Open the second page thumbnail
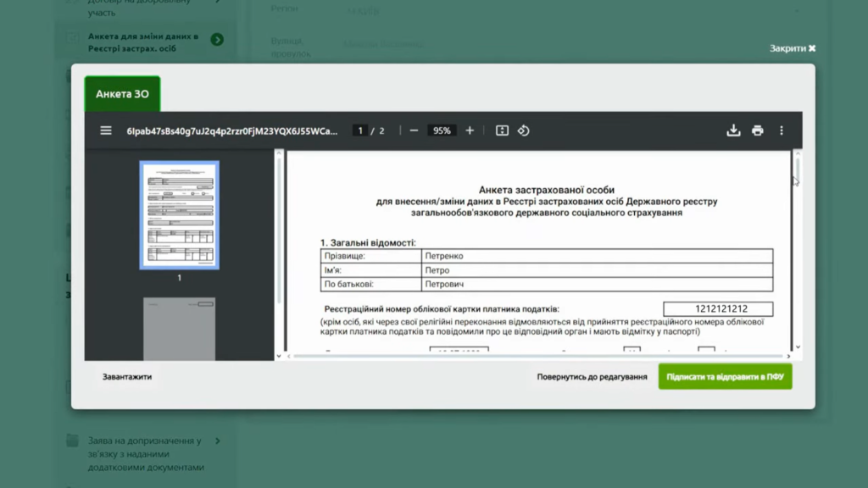Screen dimensions: 868x488 click(179, 329)
